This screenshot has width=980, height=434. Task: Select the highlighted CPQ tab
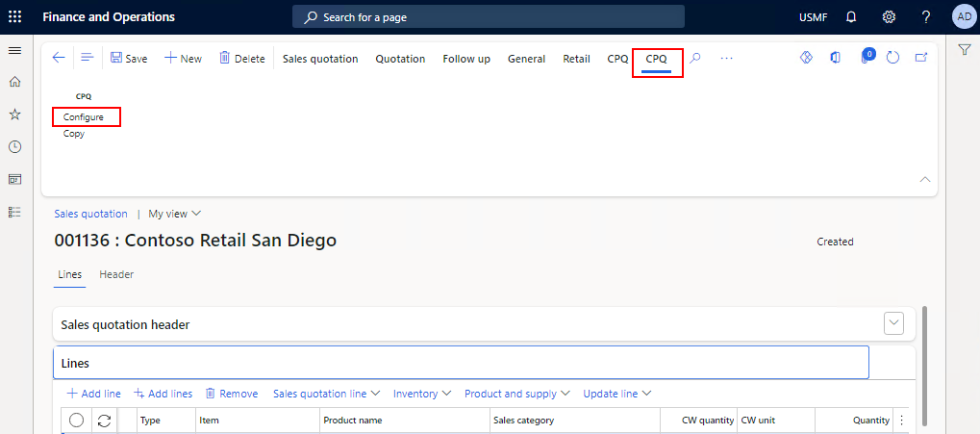pos(656,59)
